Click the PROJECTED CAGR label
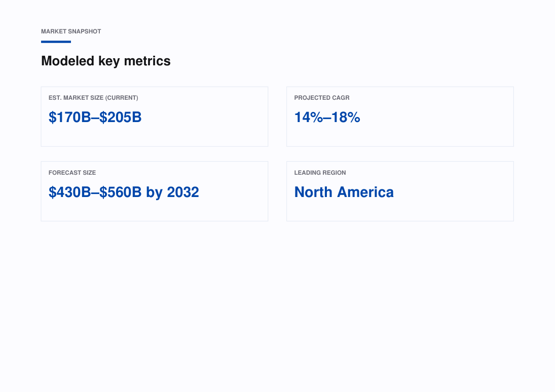 [x=322, y=98]
